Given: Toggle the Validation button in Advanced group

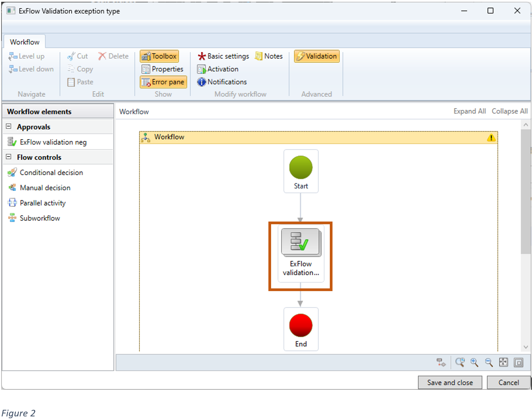Looking at the screenshot, I should click(317, 56).
